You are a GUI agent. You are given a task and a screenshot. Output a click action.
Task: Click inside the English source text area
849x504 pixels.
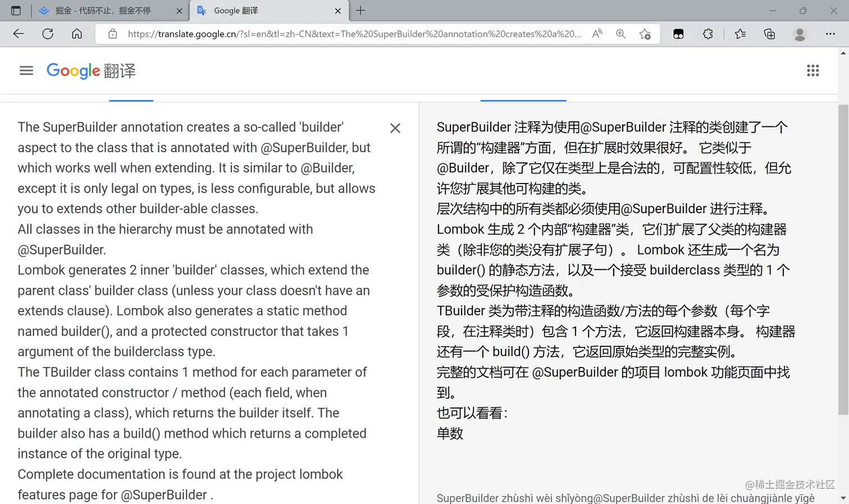[197, 310]
